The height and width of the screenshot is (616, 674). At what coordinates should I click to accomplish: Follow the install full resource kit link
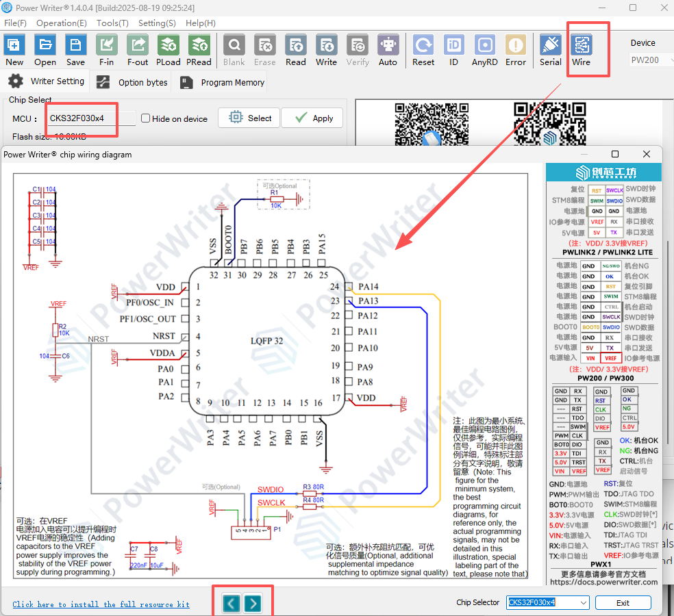pyautogui.click(x=101, y=604)
